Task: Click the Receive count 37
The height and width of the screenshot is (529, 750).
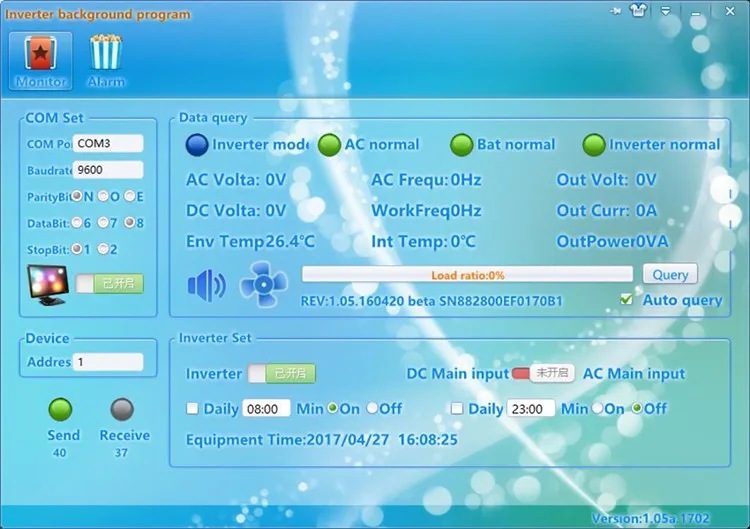Action: point(121,452)
